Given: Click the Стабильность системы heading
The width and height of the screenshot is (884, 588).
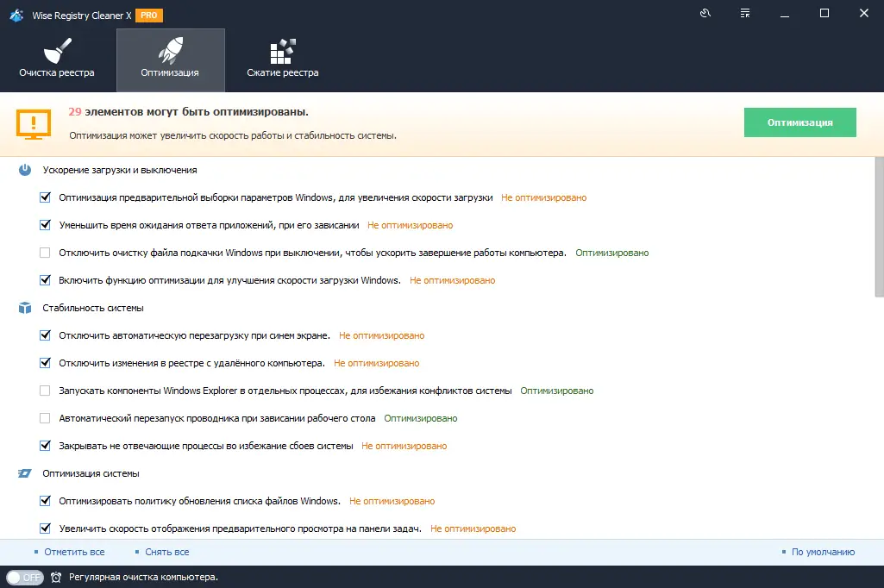Looking at the screenshot, I should click(93, 309).
